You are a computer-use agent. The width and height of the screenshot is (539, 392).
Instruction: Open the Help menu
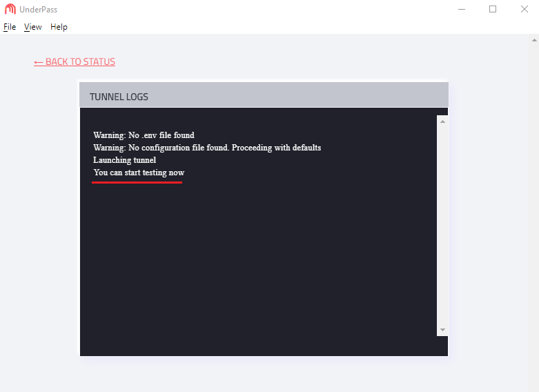click(59, 27)
